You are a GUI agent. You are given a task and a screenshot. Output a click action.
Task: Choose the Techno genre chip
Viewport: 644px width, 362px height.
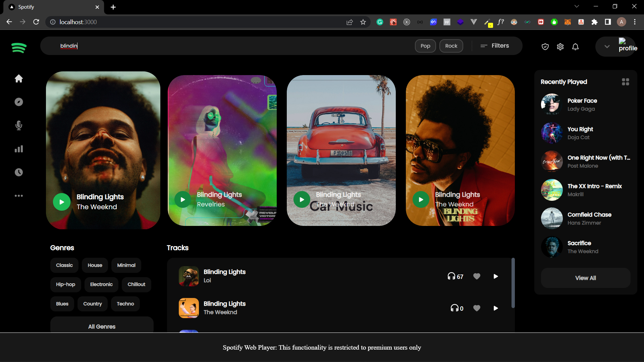tap(125, 304)
